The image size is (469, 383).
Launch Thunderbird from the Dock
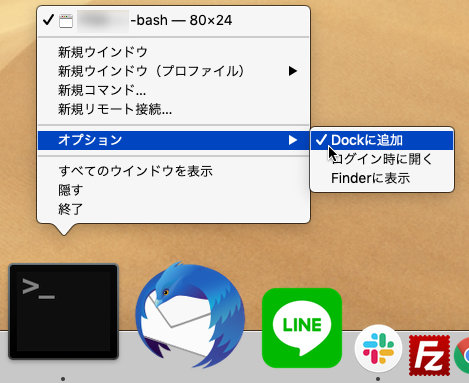coord(190,315)
